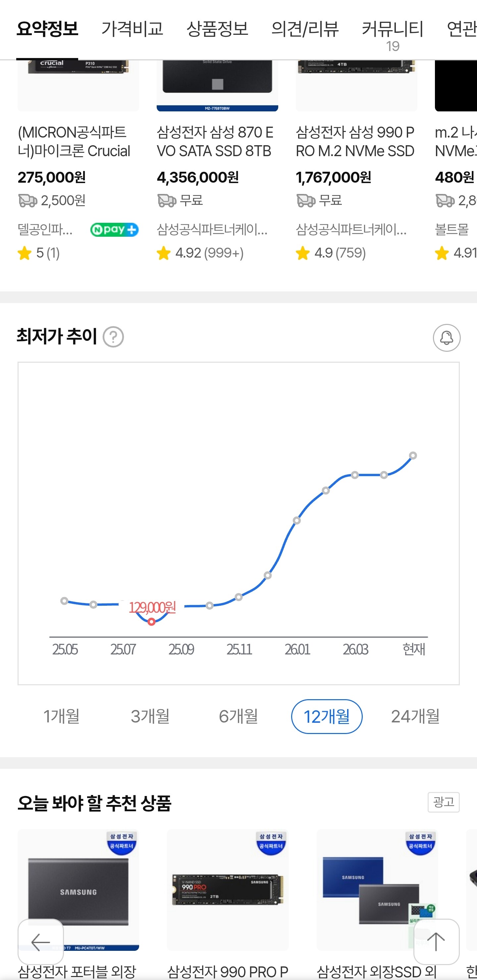Tap the 현재 data point on chart
477x980 pixels.
[413, 456]
